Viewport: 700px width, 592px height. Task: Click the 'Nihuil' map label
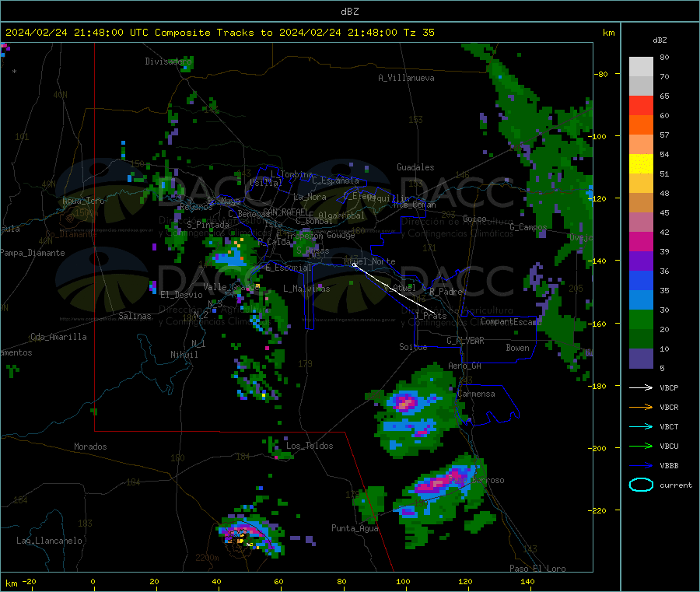pos(184,355)
